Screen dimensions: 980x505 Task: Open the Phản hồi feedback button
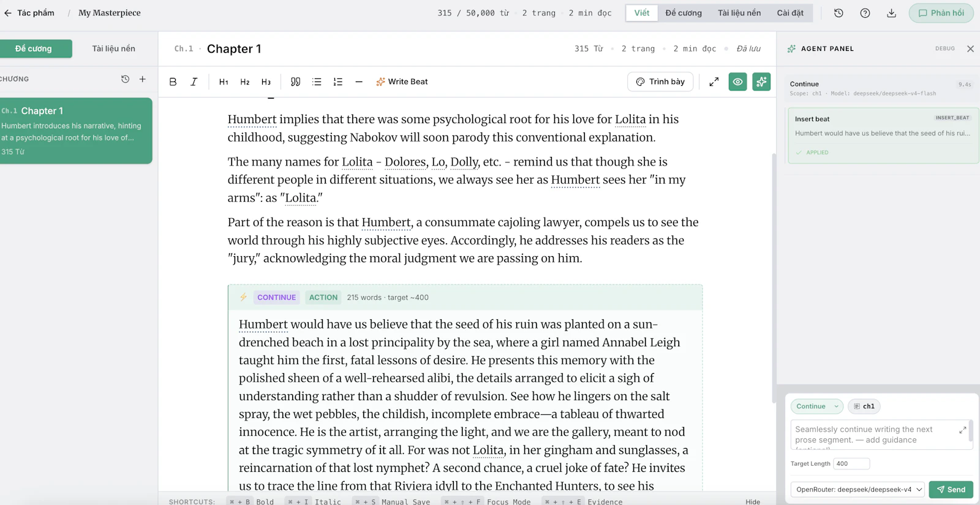pos(941,13)
